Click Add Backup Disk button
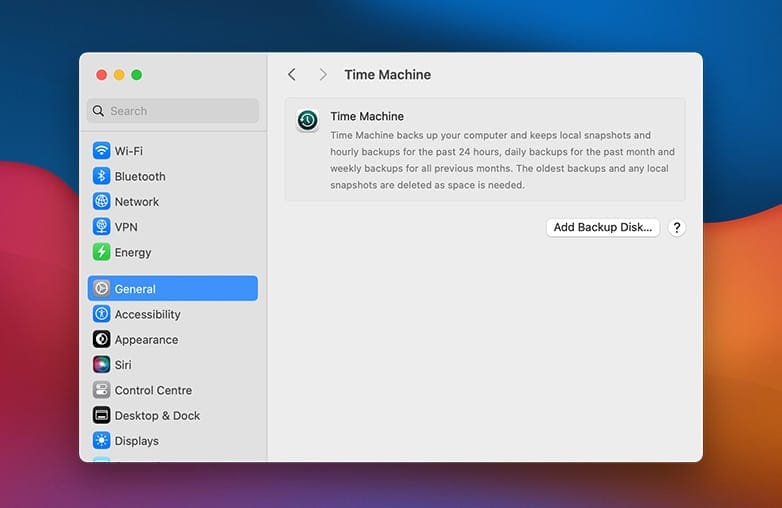782x508 pixels. click(x=602, y=227)
